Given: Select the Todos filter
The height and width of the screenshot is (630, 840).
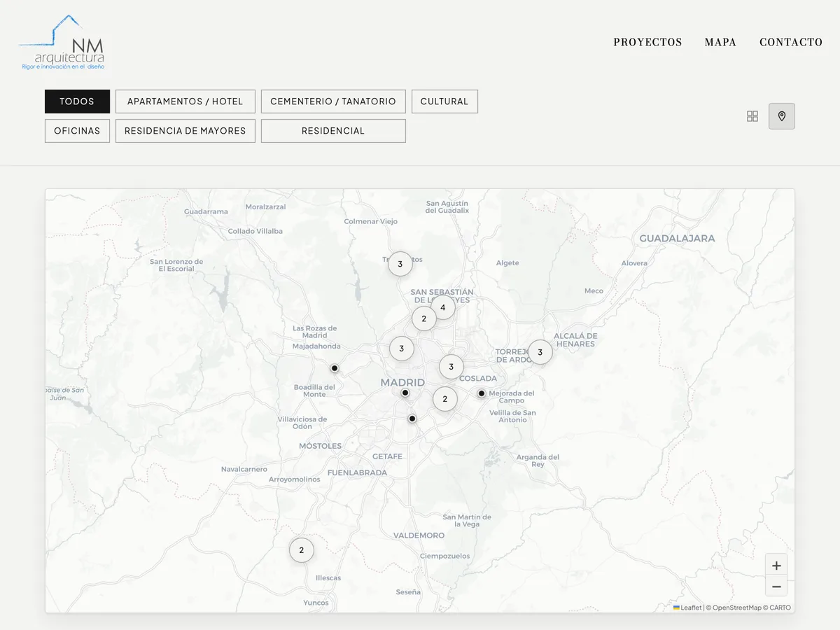Looking at the screenshot, I should point(77,101).
